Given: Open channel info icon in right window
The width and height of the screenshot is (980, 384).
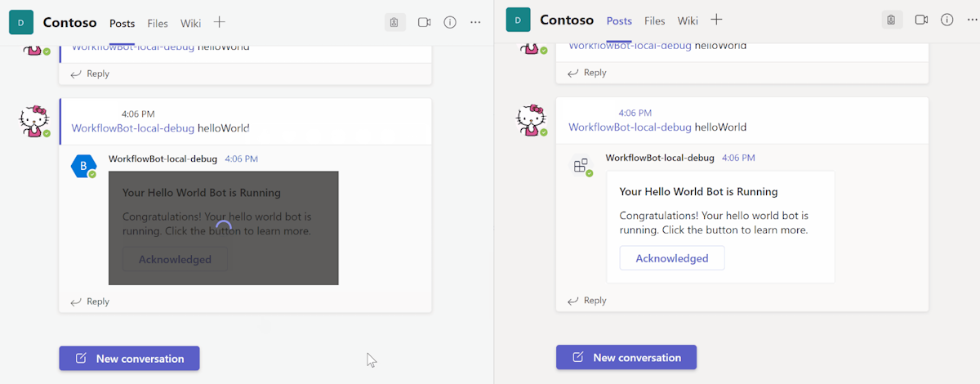Looking at the screenshot, I should click(947, 20).
